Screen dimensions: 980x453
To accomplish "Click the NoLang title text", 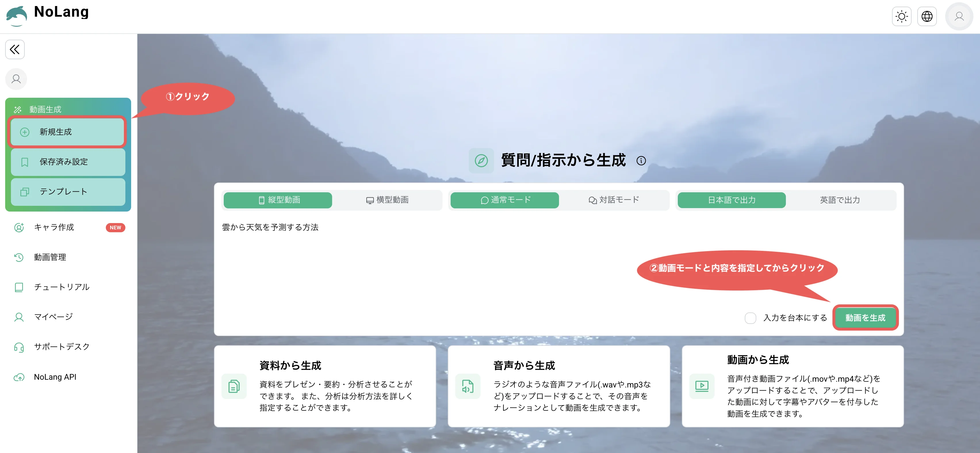I will [x=61, y=12].
